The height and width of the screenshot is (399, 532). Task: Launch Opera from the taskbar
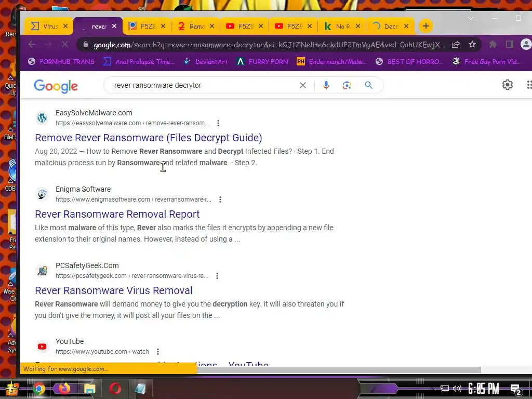coord(115,389)
